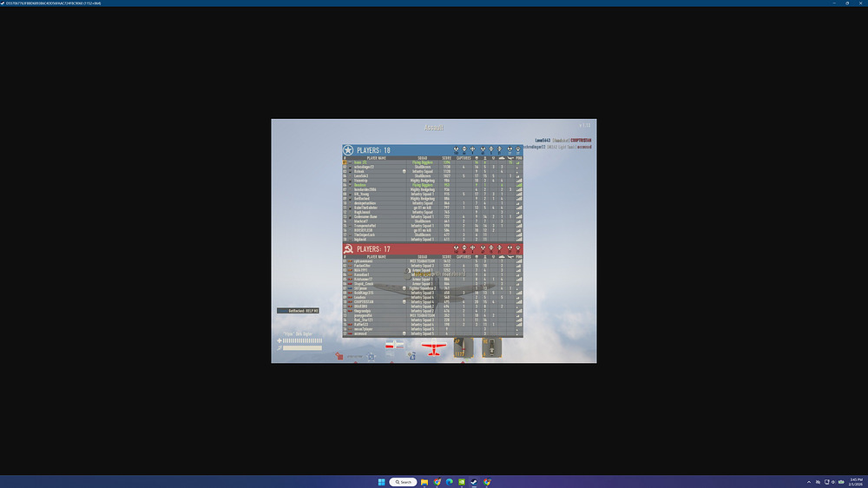Viewport: 868px width, 488px height.
Task: Select the red fighter plane icon
Action: (432, 348)
